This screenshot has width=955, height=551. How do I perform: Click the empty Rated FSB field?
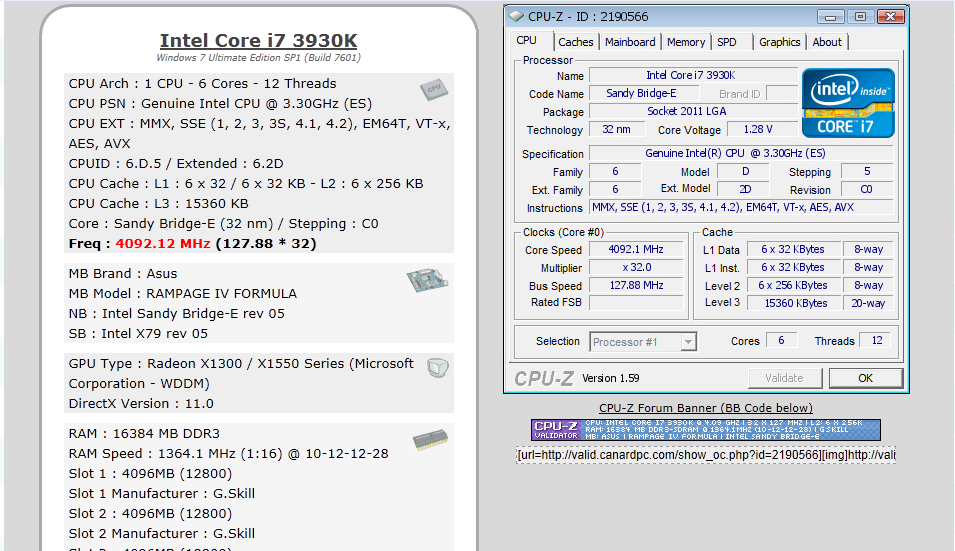coord(636,303)
